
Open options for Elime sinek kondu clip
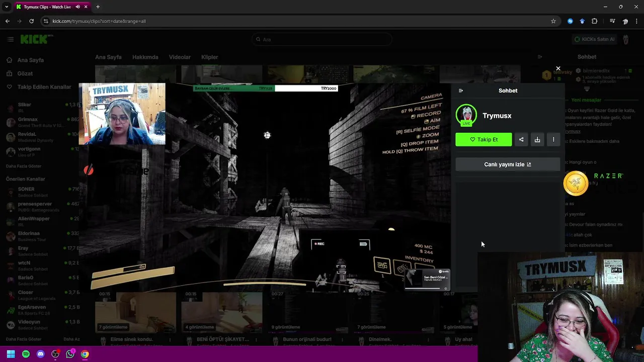(x=170, y=340)
